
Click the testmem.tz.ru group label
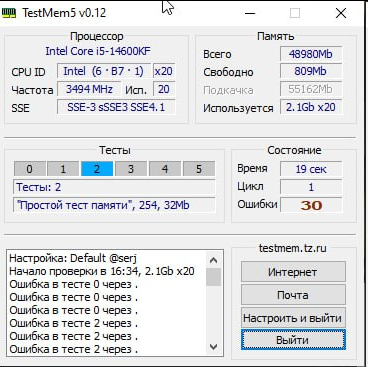[x=293, y=248]
